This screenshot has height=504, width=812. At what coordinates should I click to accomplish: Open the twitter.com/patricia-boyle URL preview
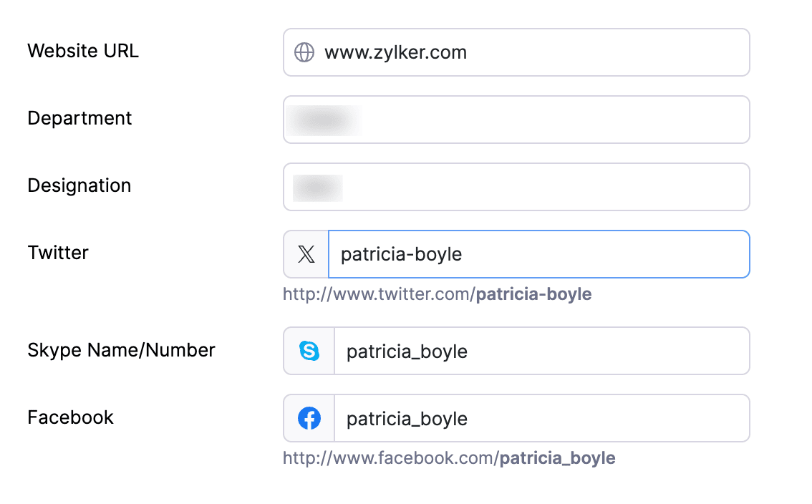437,294
